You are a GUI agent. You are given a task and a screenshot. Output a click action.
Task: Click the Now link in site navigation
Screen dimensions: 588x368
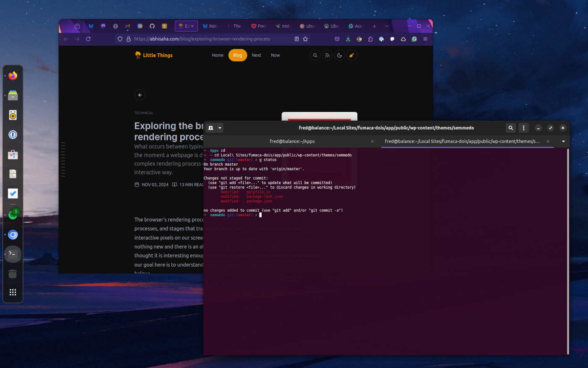[x=275, y=55]
